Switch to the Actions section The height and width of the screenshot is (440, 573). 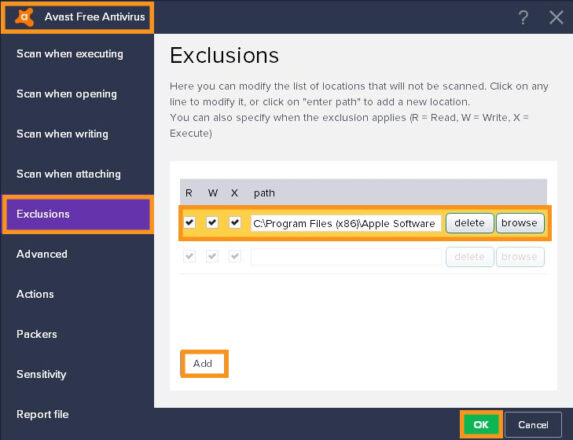(x=35, y=294)
